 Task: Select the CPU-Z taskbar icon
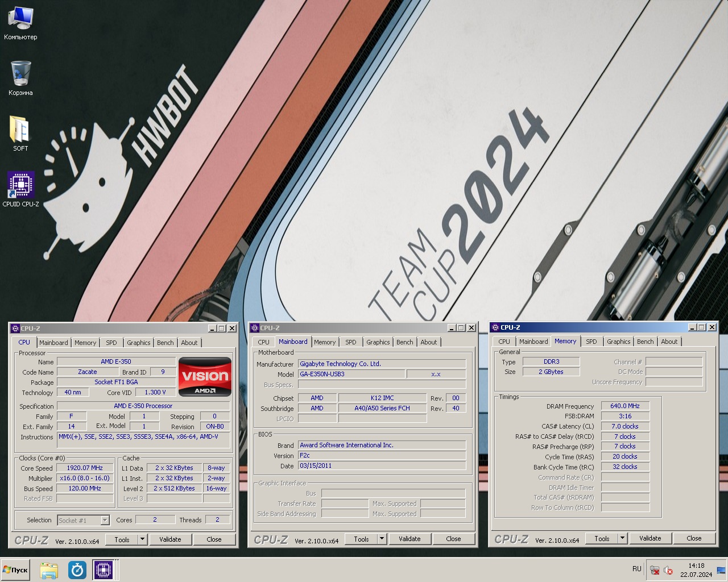[104, 569]
